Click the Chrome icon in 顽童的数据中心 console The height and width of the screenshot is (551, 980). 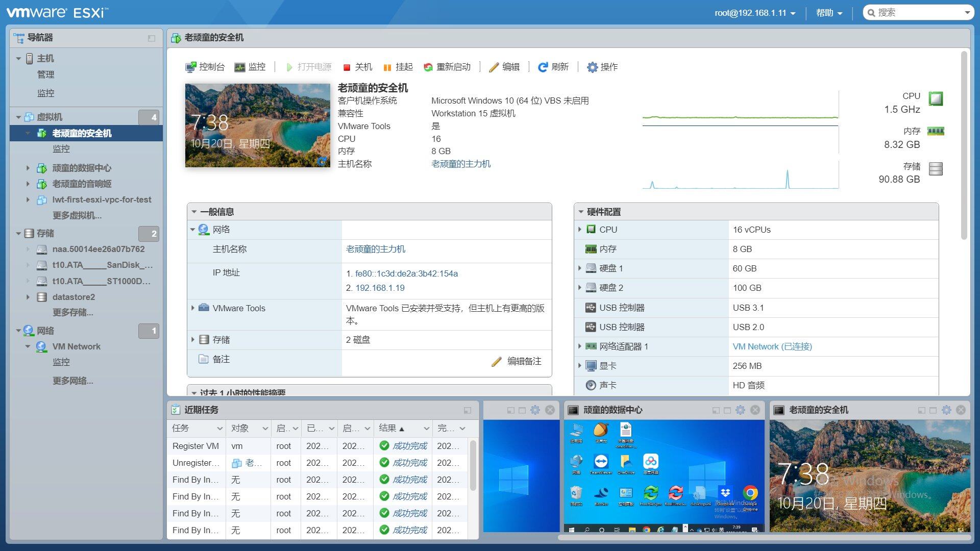click(x=750, y=493)
